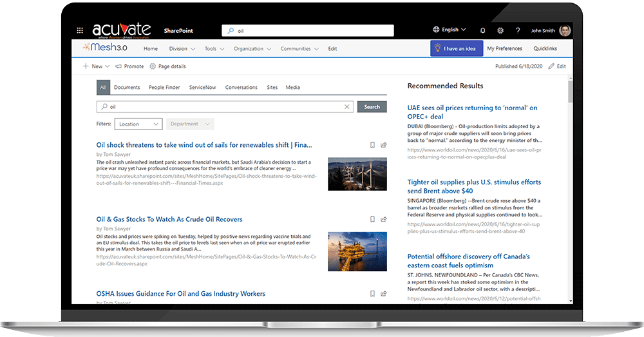Share the Oil shock article result
The height and width of the screenshot is (337, 644).
pyautogui.click(x=384, y=146)
